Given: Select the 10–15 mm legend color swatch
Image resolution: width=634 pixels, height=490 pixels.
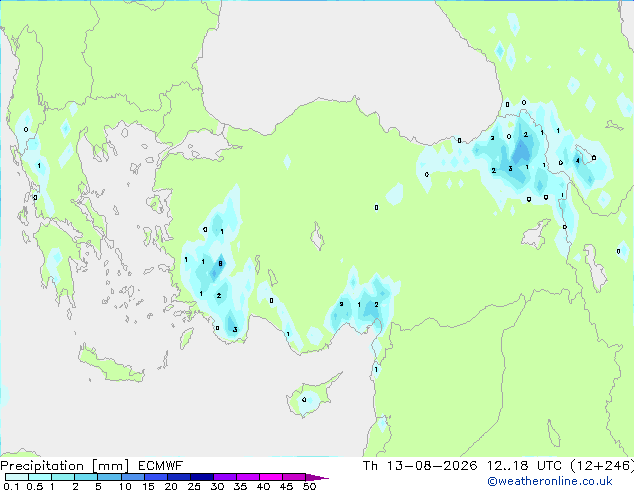Looking at the screenshot, I should click(133, 477).
